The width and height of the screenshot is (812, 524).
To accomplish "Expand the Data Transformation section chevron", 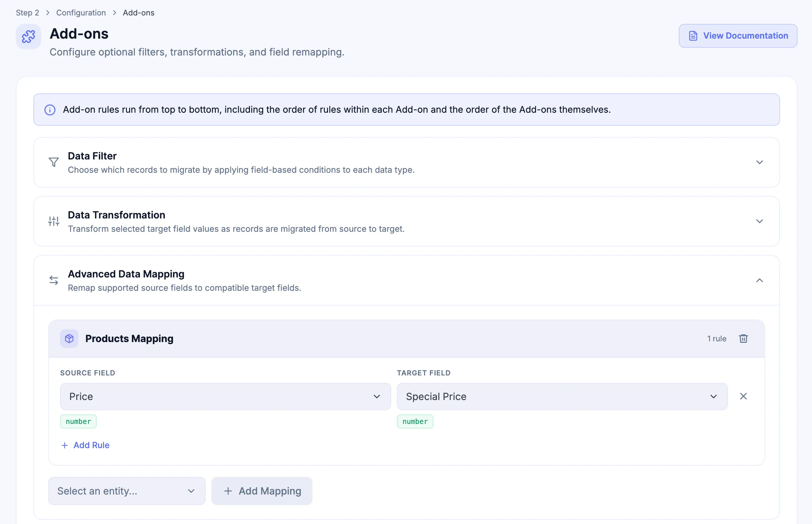I will coord(760,221).
